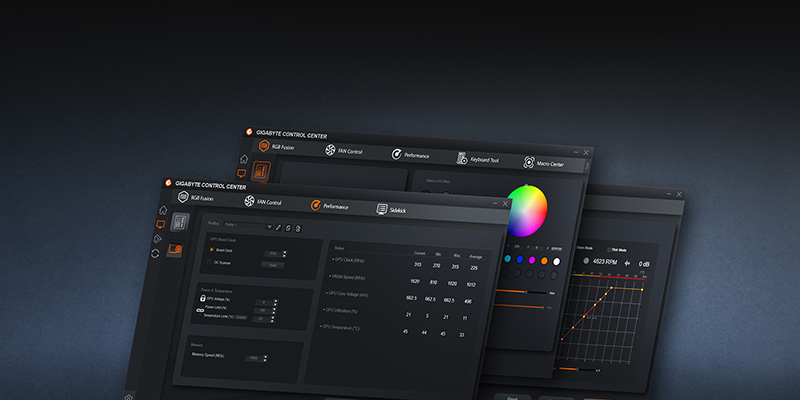Screen dimensions: 800x400
Task: Click the GPU Core Voltage (mV) row label
Action: tap(347, 293)
